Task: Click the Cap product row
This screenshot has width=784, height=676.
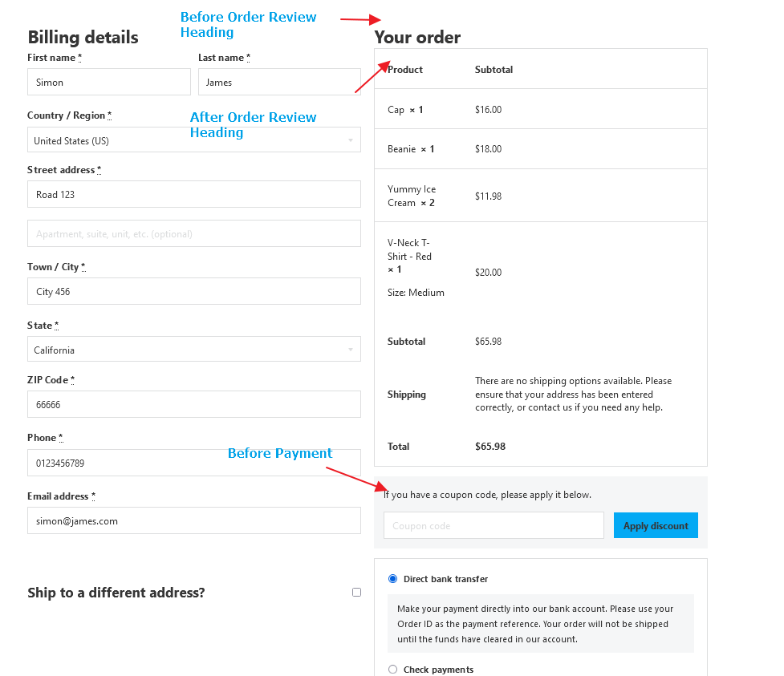Action: tap(404, 110)
